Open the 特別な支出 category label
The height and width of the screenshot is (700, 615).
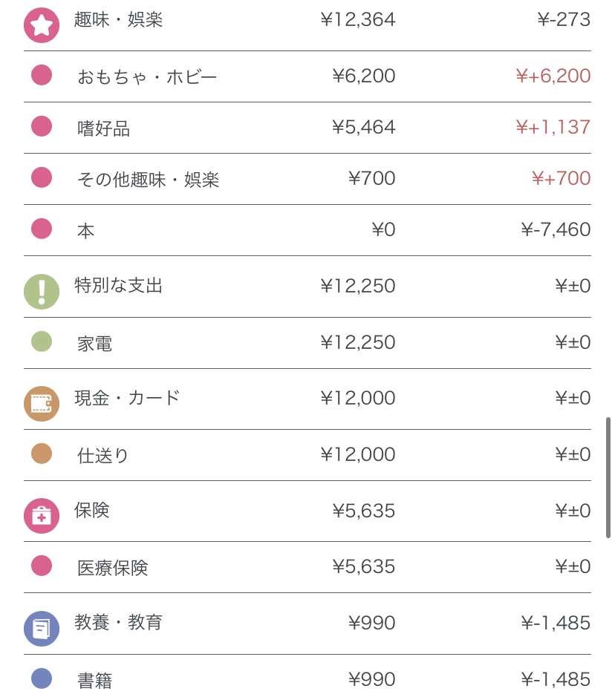119,286
